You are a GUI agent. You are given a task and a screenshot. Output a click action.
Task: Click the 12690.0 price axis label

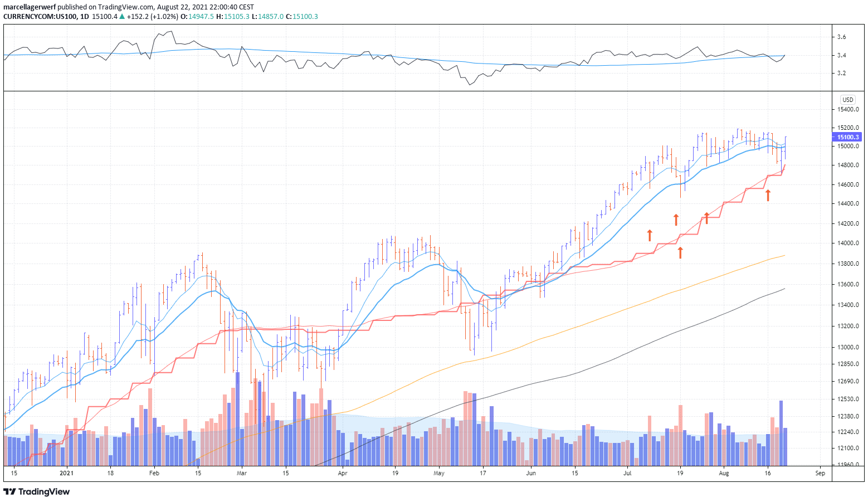847,381
